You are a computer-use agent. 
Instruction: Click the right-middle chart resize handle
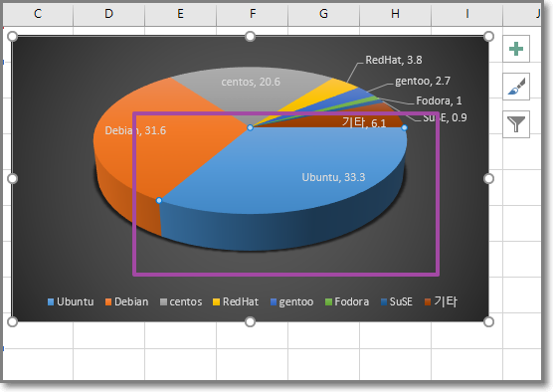click(x=488, y=179)
